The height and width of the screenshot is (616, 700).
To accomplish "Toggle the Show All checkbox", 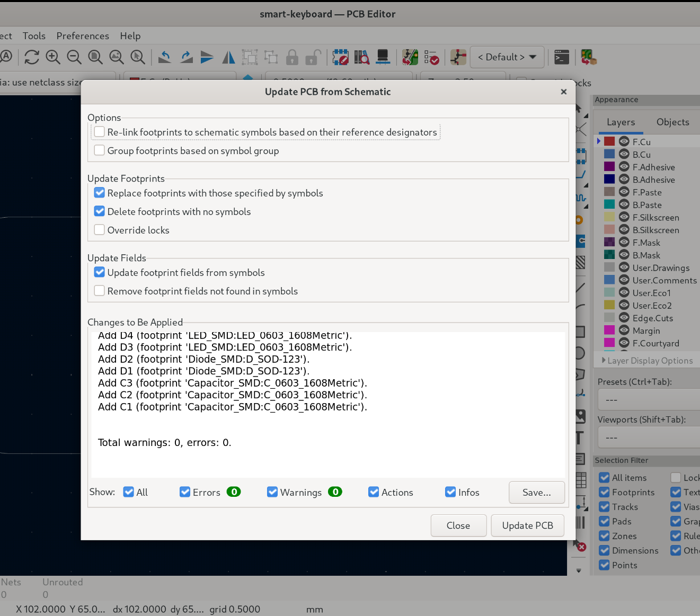I will click(128, 492).
